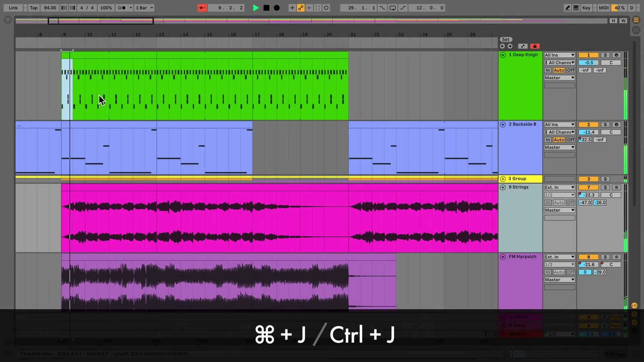
Task: Click the Re-enable Automation arrow icon
Action: 309,8
